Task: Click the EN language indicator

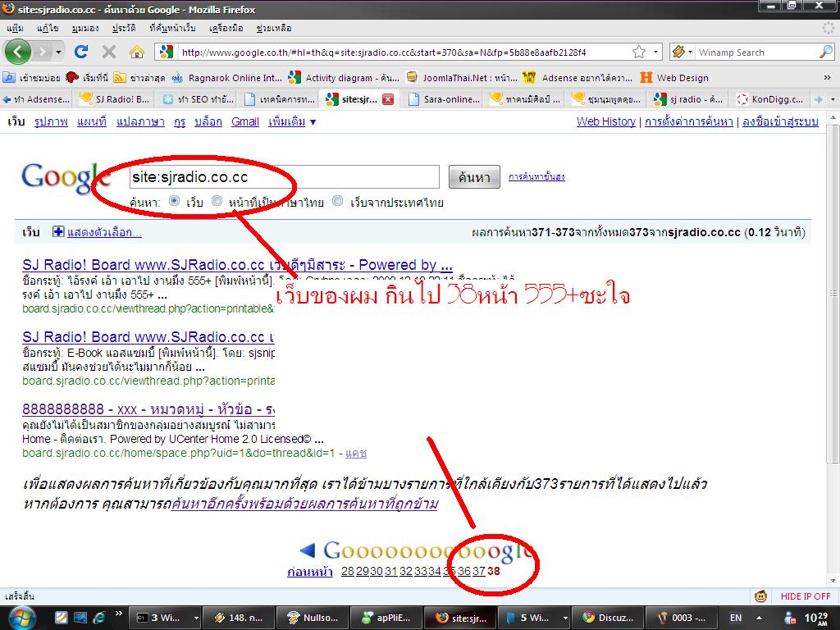Action: (736, 618)
